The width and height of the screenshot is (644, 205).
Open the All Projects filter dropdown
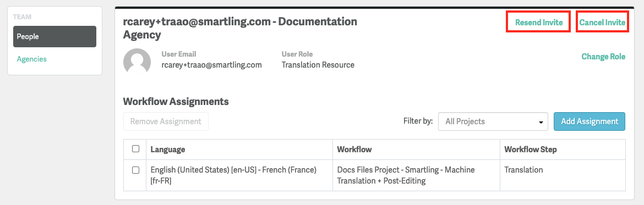coord(493,121)
